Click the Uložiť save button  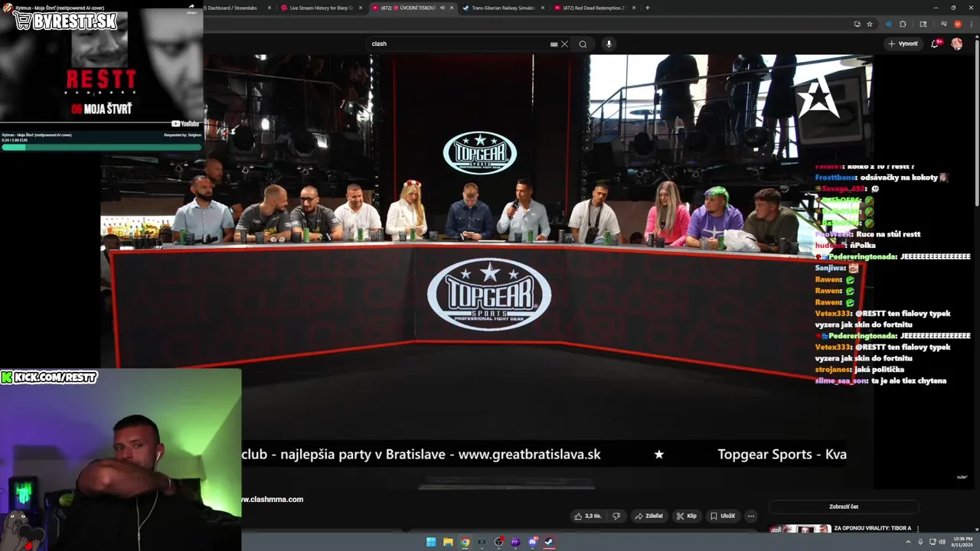click(x=722, y=516)
